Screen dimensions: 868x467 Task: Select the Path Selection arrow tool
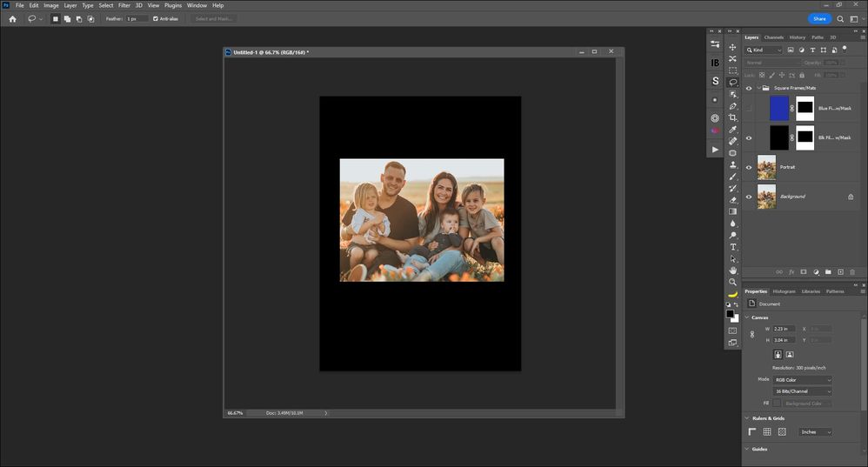pyautogui.click(x=732, y=258)
